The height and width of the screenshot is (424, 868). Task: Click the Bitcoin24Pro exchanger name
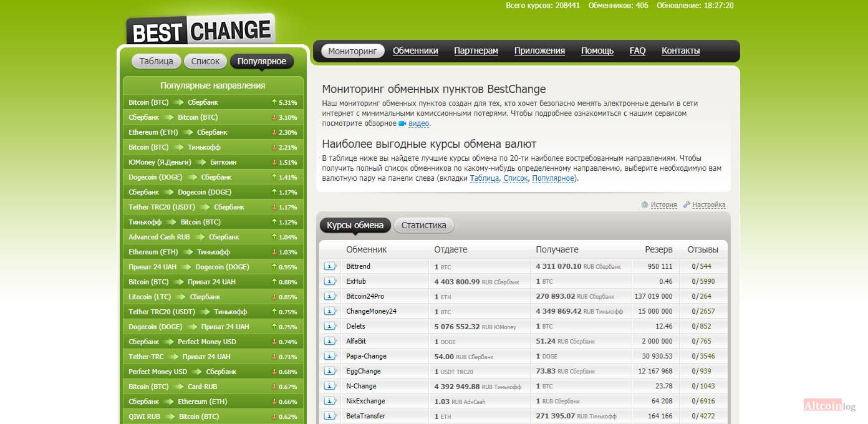(365, 296)
